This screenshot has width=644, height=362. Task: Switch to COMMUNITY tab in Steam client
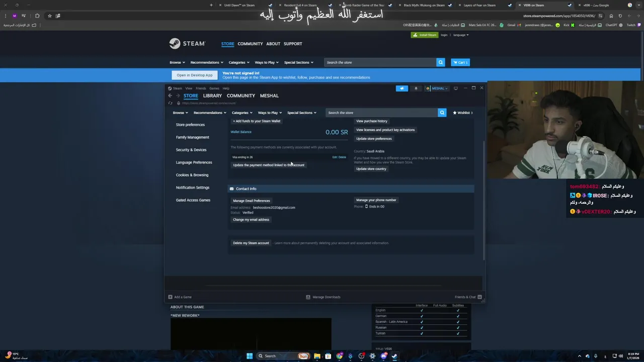(241, 96)
